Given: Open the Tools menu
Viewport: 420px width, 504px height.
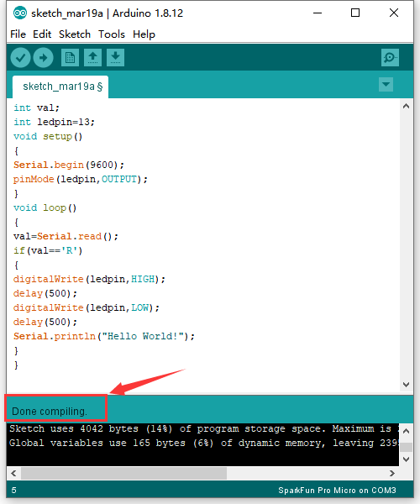Looking at the screenshot, I should point(112,34).
